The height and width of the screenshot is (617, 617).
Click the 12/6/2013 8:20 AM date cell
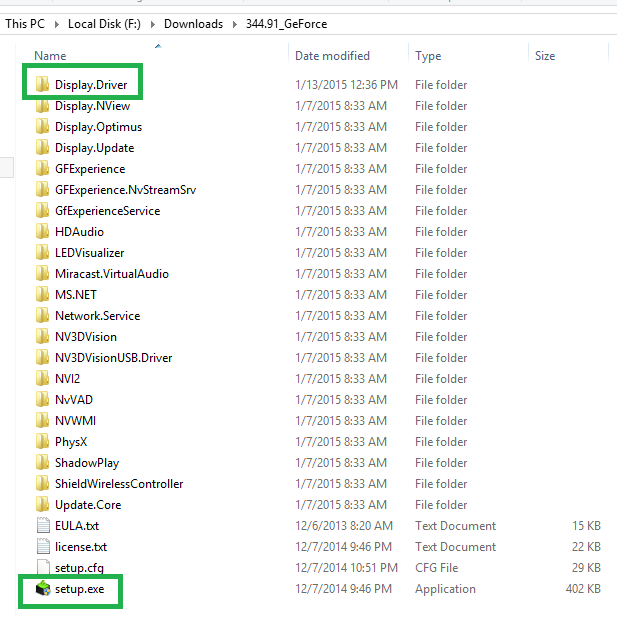[x=344, y=525]
